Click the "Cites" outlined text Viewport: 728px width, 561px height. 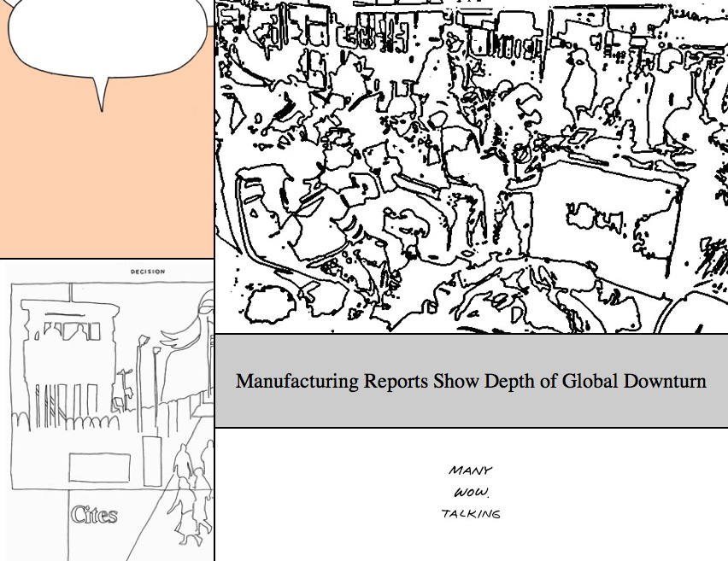pyautogui.click(x=94, y=515)
